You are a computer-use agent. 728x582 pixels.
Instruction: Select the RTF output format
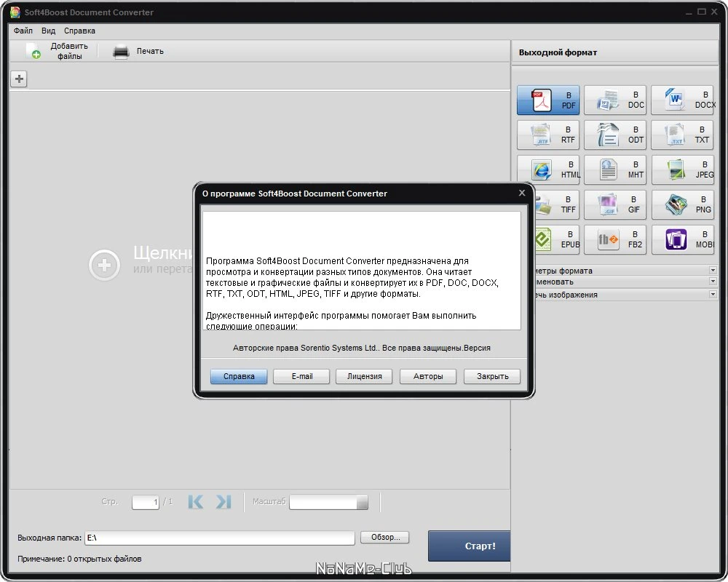[548, 135]
